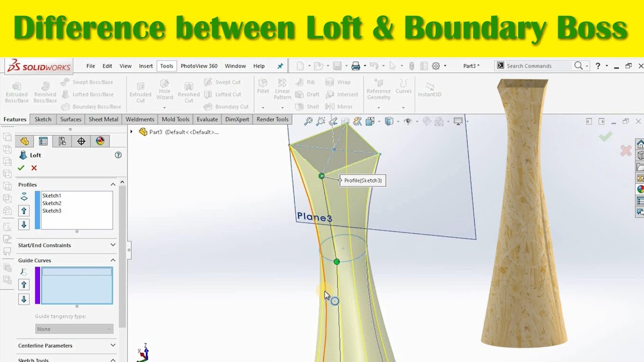This screenshot has height=362, width=644.
Task: Open the Window menu
Action: click(235, 66)
